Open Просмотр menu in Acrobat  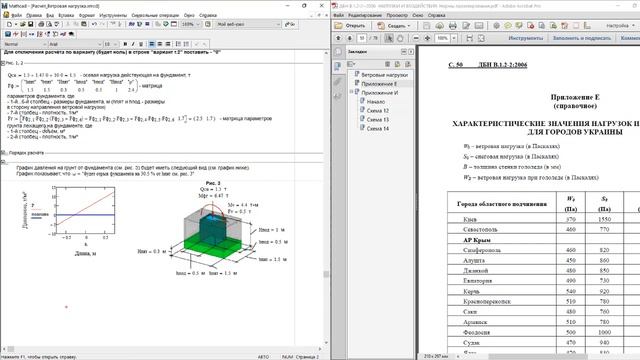click(397, 15)
